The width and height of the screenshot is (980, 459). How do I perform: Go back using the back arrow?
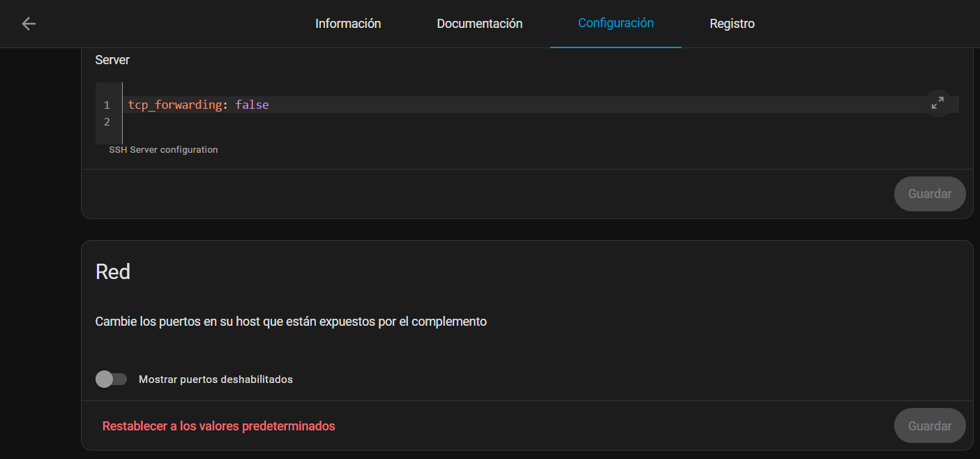(28, 23)
